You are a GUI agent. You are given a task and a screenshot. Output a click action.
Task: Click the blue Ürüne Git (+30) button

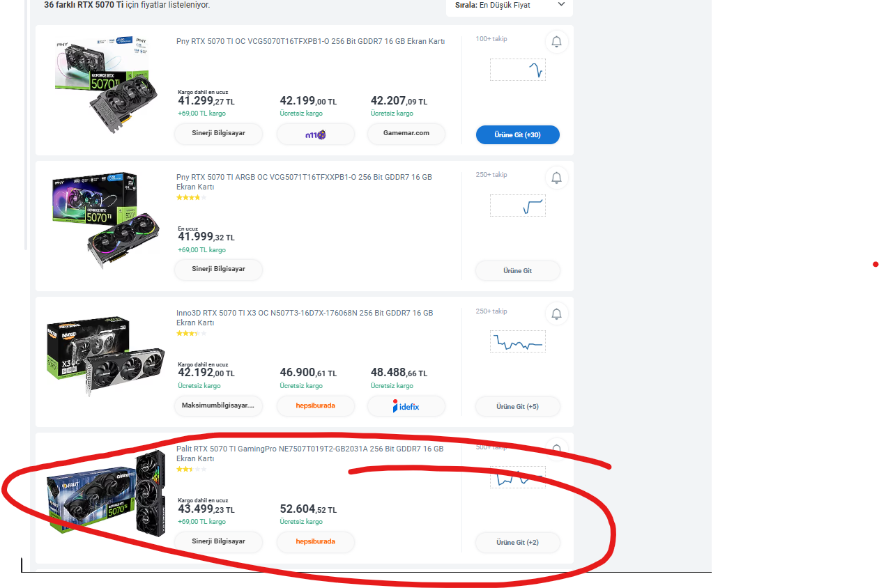pyautogui.click(x=518, y=134)
